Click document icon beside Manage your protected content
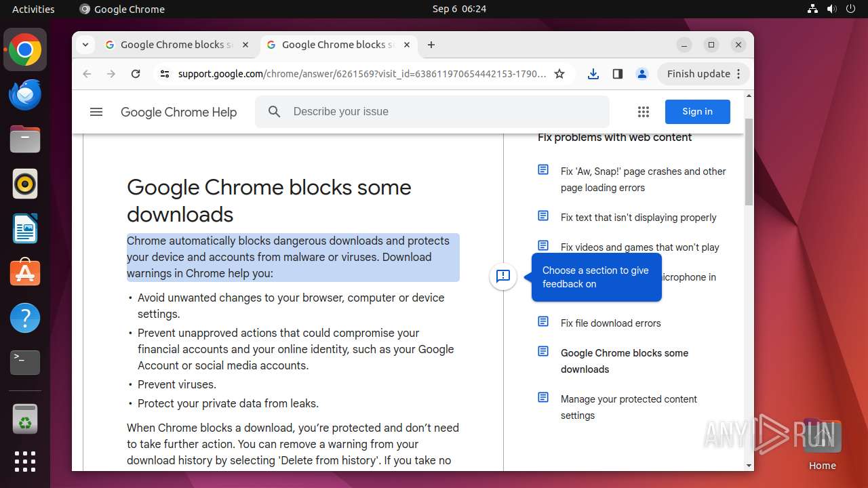Viewport: 868px width, 488px height. click(543, 397)
